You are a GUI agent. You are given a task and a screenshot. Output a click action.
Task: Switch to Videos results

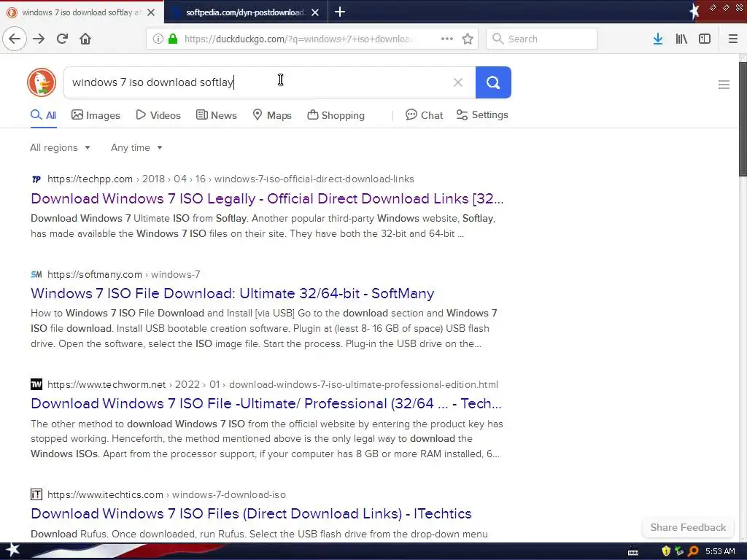tap(158, 115)
